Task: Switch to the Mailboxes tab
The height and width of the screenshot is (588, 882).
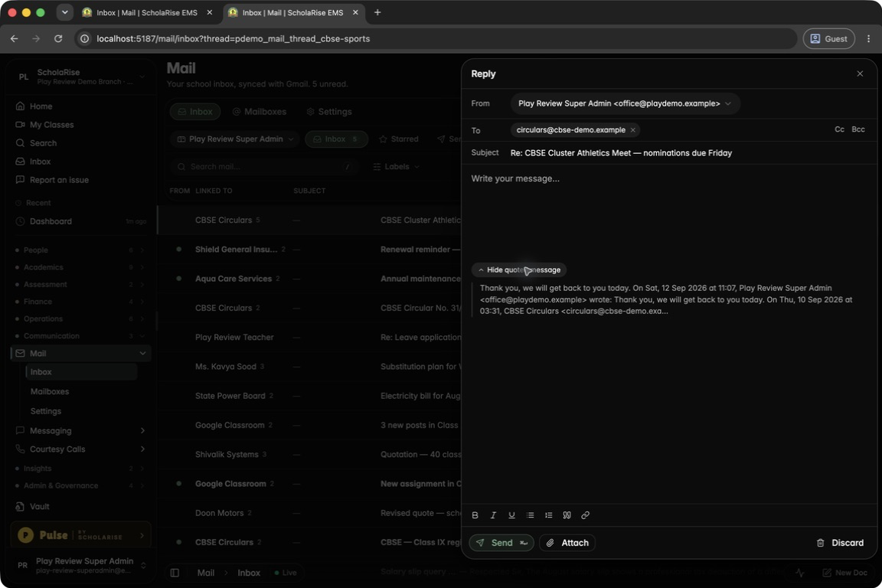Action: 260,112
